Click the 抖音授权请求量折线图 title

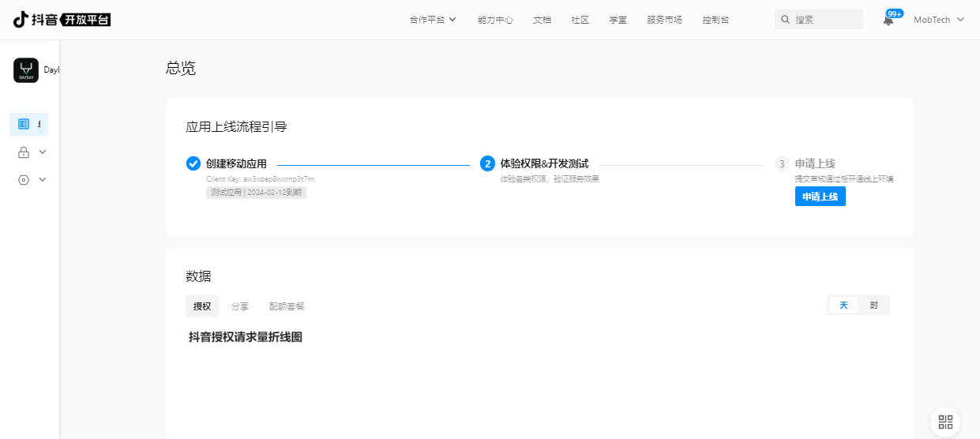coord(246,337)
